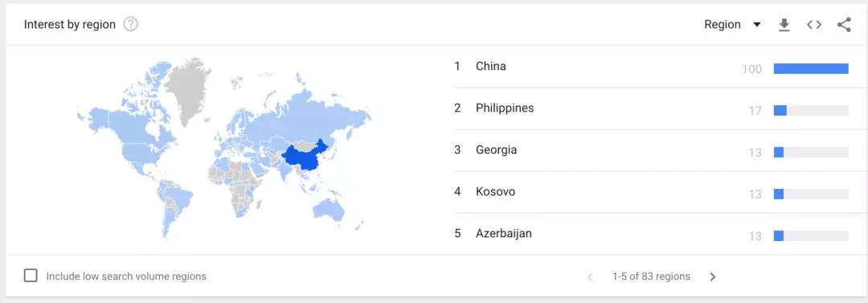The width and height of the screenshot is (868, 303).
Task: Click gray Greenland on the map
Action: click(187, 88)
